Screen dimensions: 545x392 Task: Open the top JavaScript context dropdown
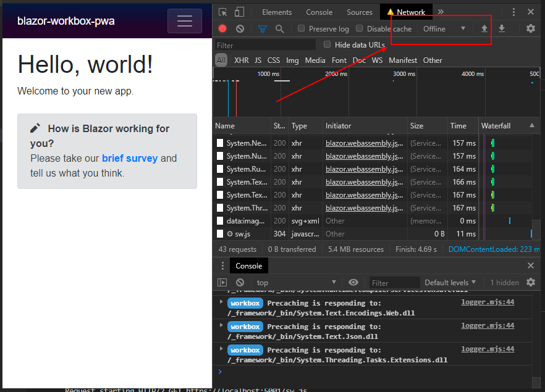coord(296,283)
